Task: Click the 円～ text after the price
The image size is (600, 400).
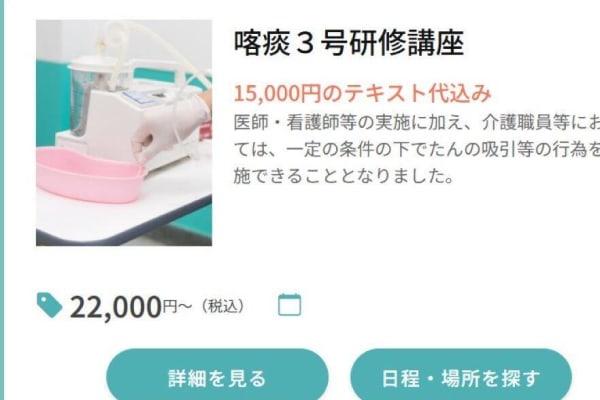Action: pyautogui.click(x=177, y=306)
